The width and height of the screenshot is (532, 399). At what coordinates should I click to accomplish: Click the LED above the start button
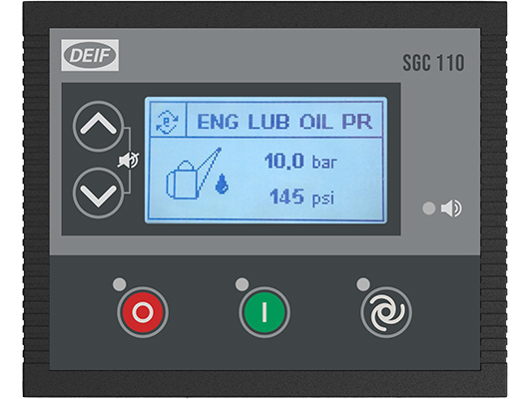point(242,284)
